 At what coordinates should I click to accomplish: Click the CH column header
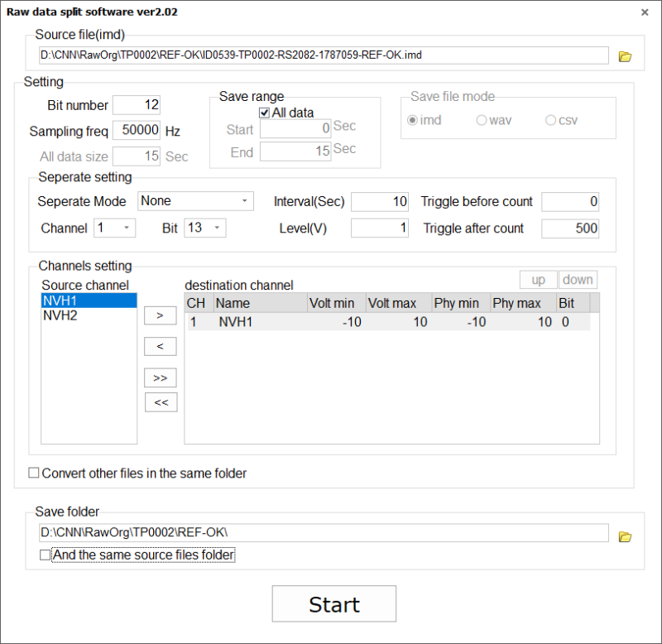pyautogui.click(x=199, y=303)
